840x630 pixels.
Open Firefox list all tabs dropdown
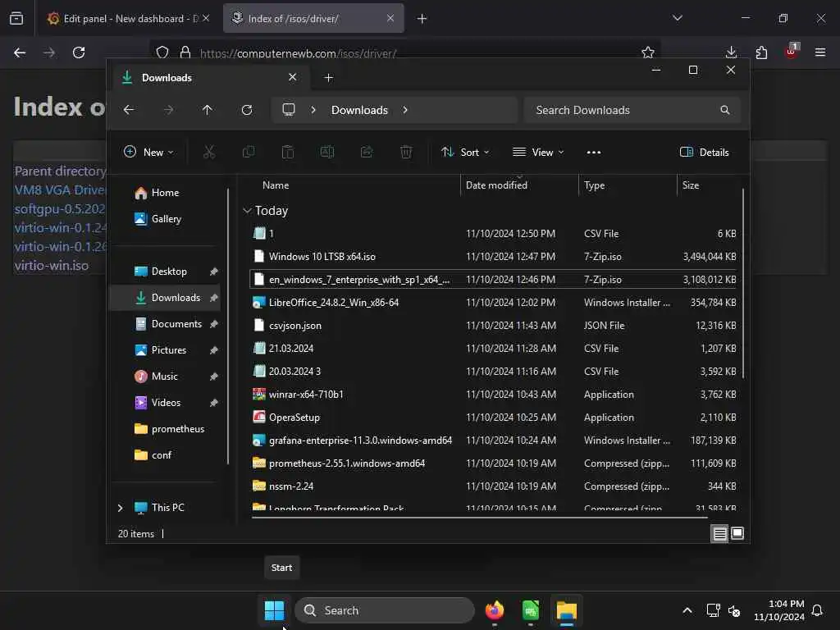click(x=677, y=18)
